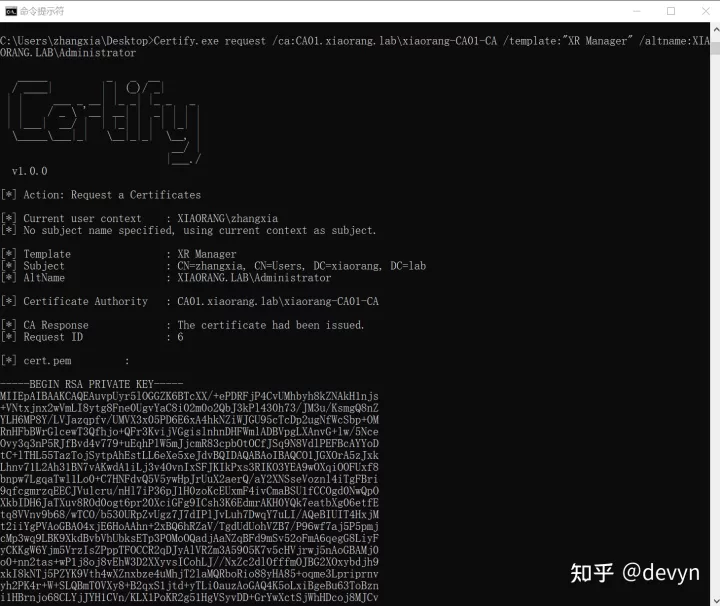Click the 'cert.pem' label
Viewport: 720px width, 606px height.
47,361
